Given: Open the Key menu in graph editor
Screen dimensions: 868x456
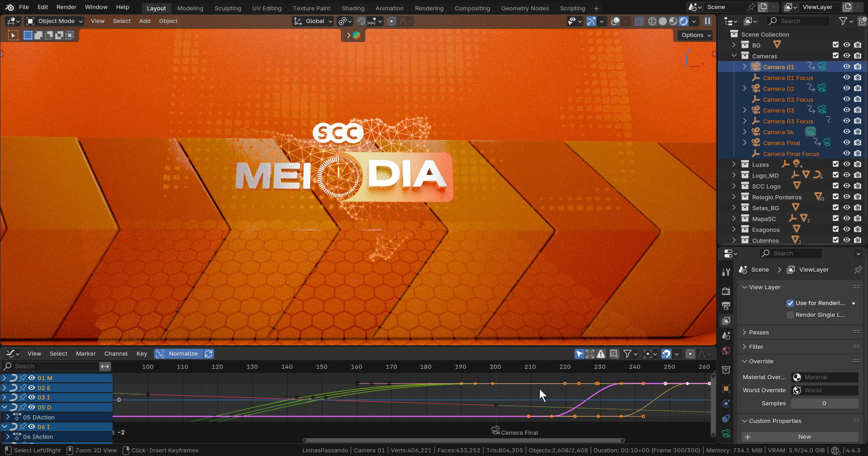Looking at the screenshot, I should (142, 354).
